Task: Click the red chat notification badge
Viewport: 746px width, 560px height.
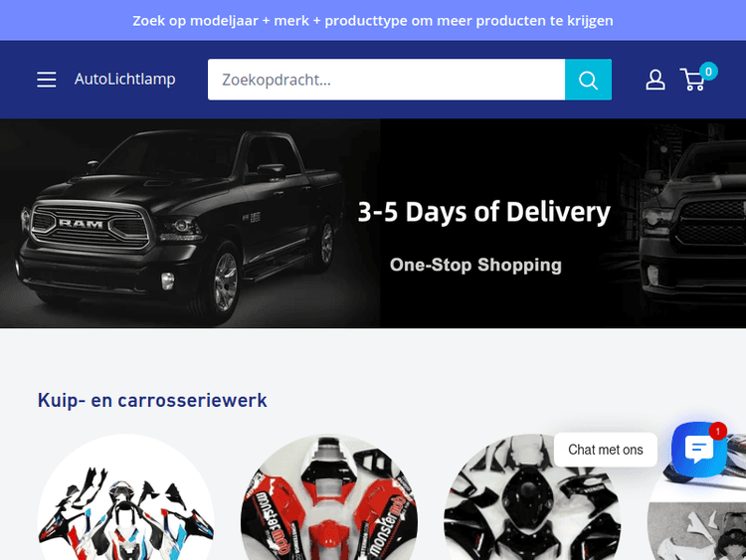Action: point(717,431)
